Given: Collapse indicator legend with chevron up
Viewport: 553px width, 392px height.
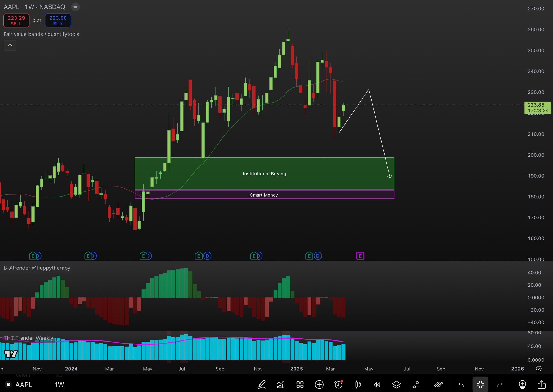Looking at the screenshot, I should coord(10,45).
